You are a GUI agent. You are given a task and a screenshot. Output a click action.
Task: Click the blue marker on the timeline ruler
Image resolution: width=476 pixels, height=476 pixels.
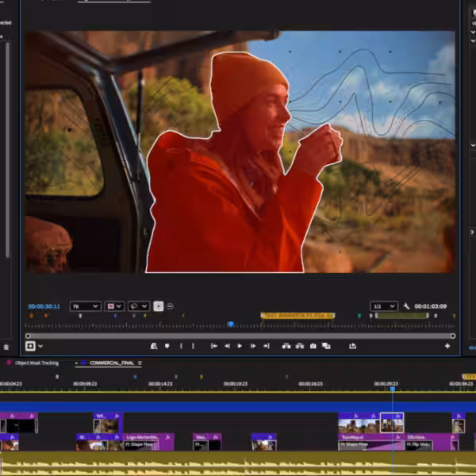pyautogui.click(x=135, y=377)
